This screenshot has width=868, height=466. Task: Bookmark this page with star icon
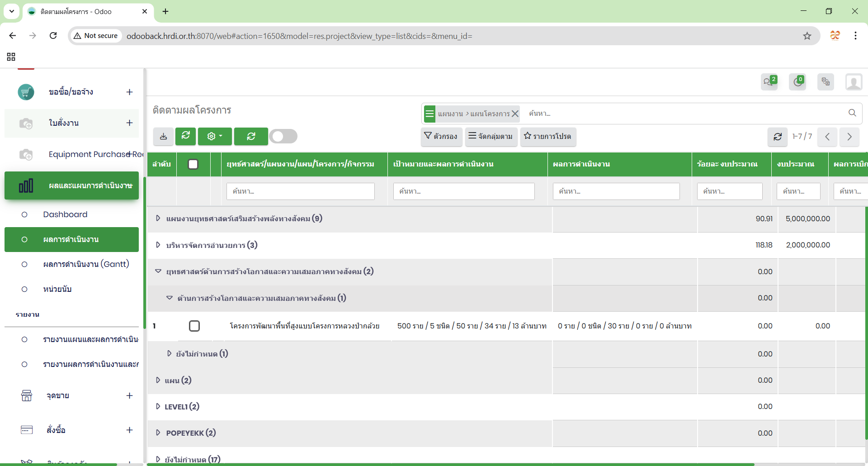pos(807,36)
